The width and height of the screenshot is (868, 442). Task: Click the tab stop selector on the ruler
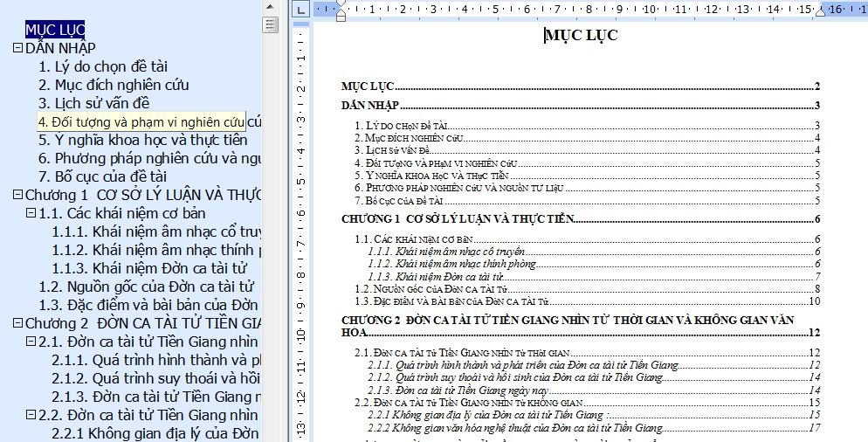coord(300,10)
